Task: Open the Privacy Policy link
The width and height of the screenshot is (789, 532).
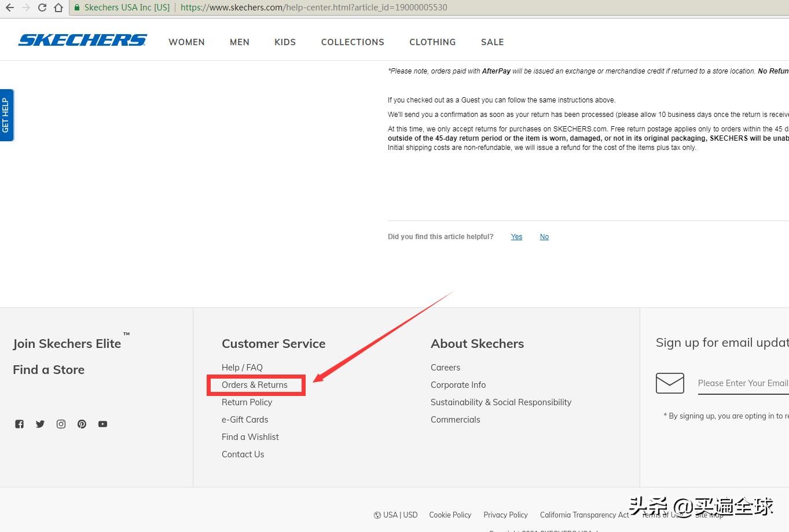Action: (x=505, y=515)
